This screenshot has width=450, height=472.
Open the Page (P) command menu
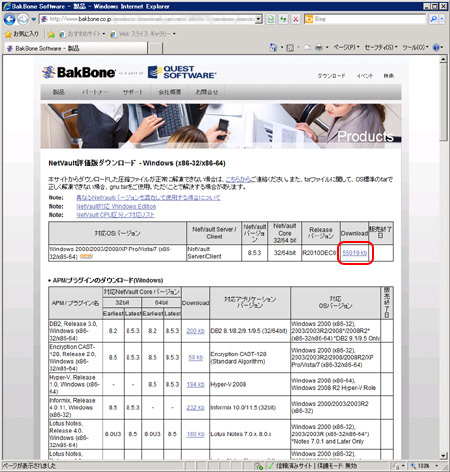pos(346,48)
